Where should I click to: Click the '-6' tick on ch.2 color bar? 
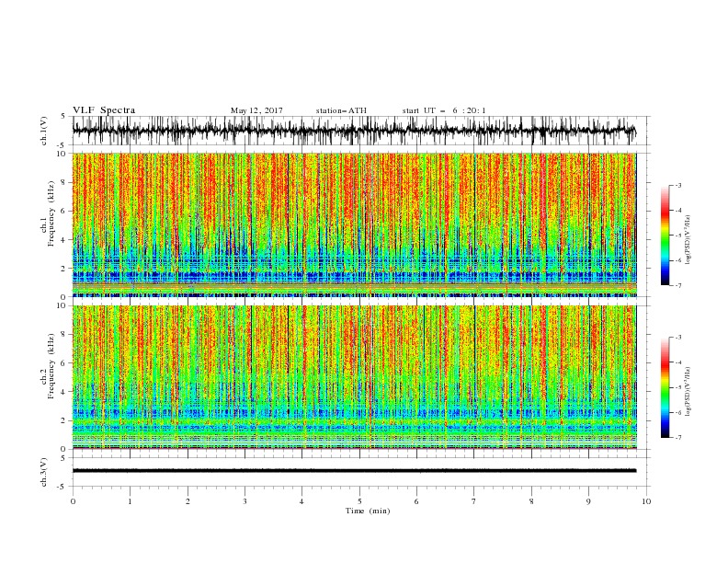(677, 412)
